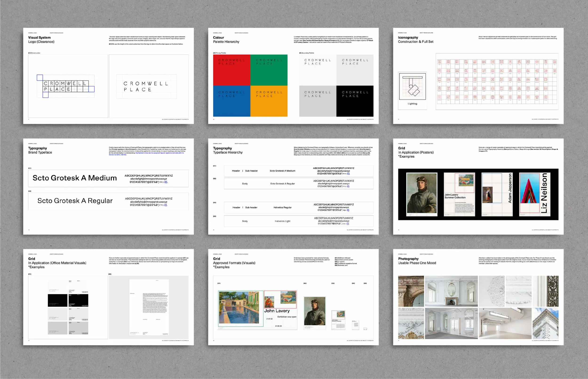Select the black business card visual
Screen dimensions: 588x379
click(x=58, y=300)
